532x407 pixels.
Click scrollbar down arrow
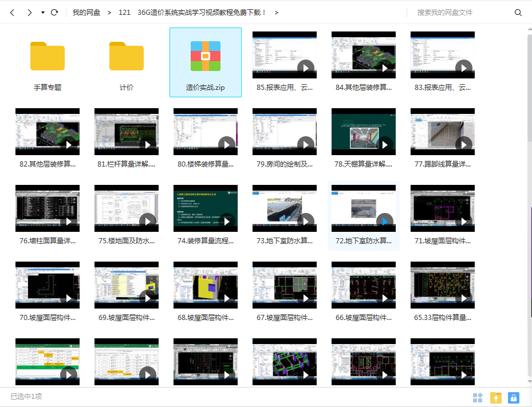tap(530, 382)
